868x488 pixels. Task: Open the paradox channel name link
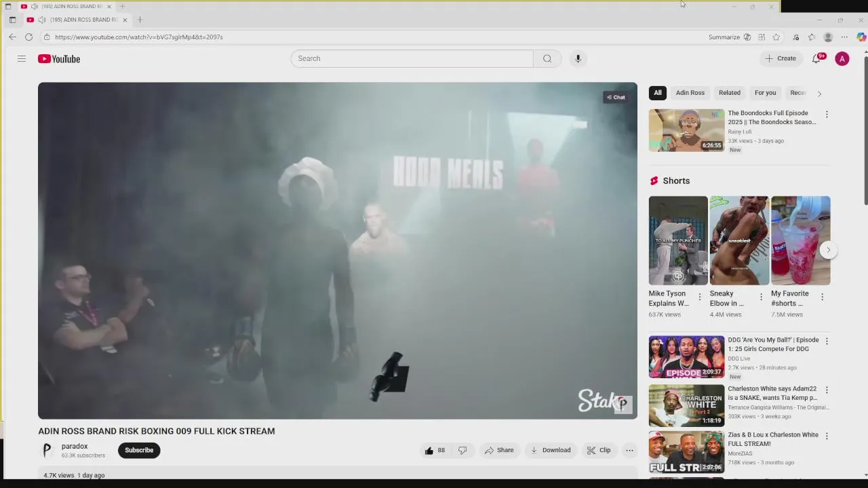[75, 446]
